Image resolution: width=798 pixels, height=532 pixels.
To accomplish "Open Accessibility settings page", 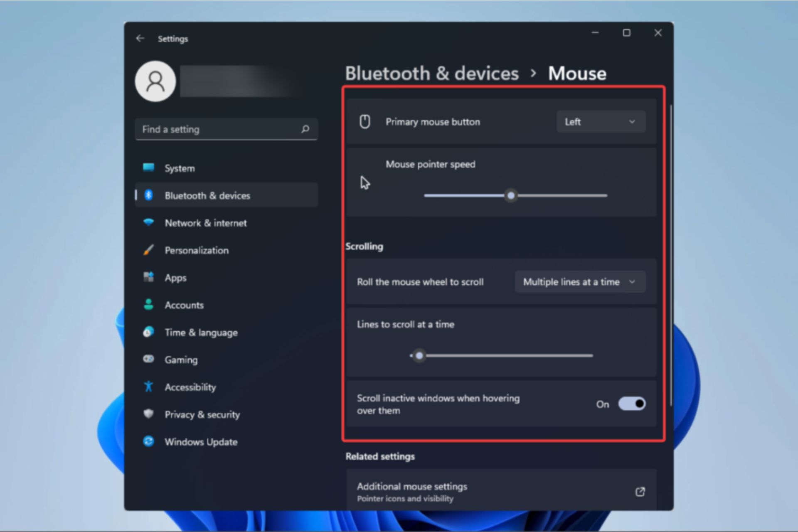I will (x=227, y=387).
